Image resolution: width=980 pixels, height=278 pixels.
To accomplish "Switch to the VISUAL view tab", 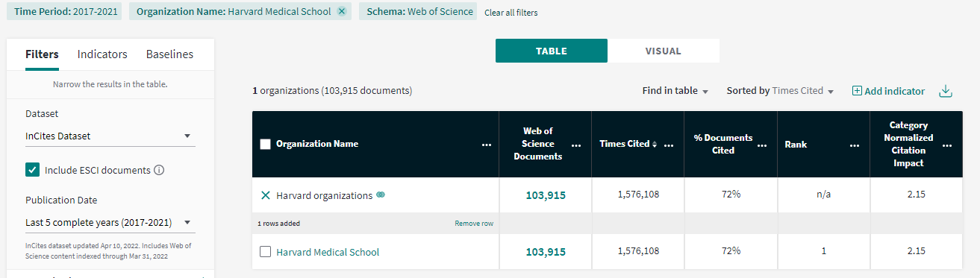I will [664, 51].
